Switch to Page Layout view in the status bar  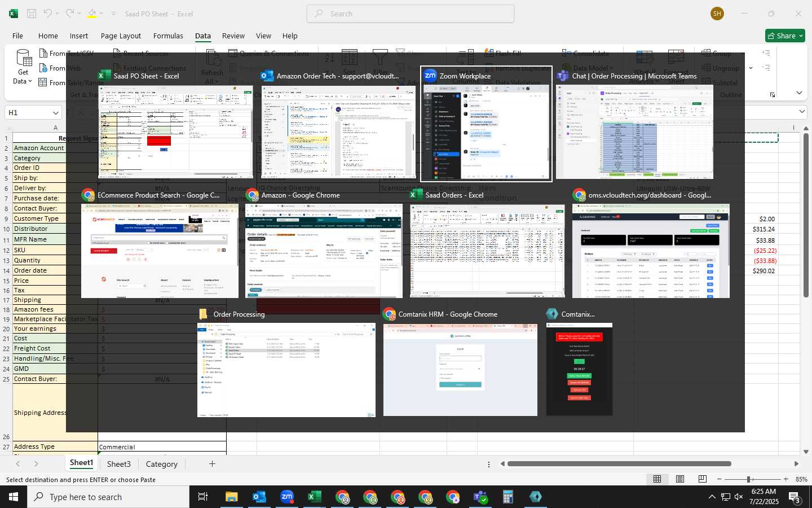(680, 479)
